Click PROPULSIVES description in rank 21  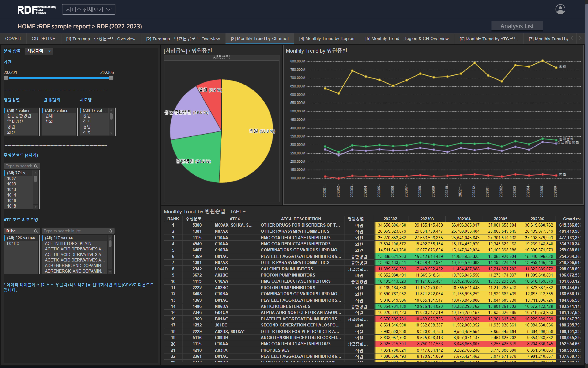coord(275,350)
